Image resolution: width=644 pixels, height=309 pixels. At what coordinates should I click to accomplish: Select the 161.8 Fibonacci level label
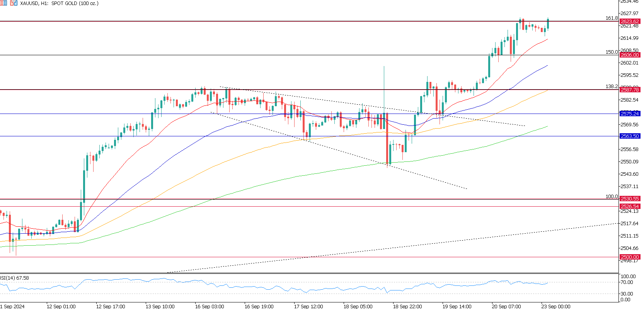pos(612,18)
